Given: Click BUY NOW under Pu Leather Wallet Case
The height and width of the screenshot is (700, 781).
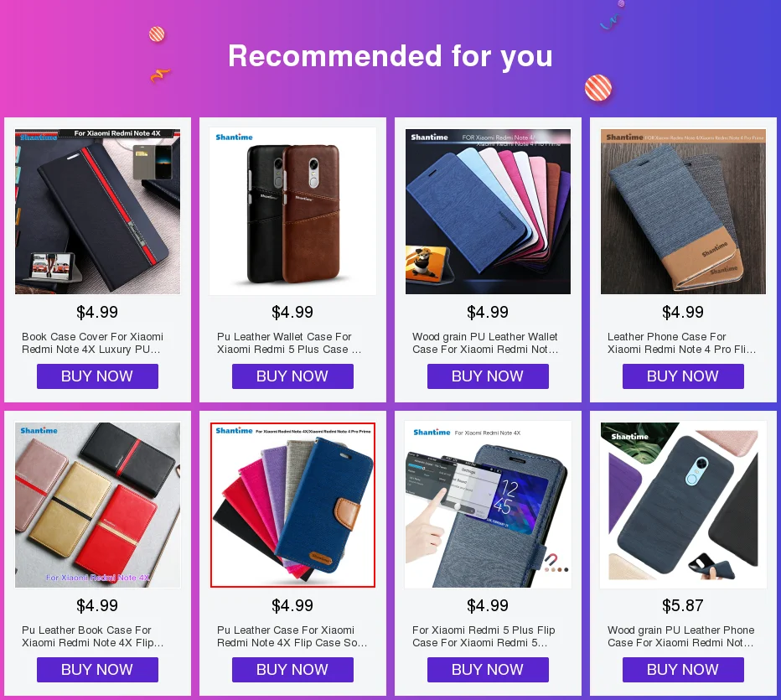Looking at the screenshot, I should click(x=293, y=376).
